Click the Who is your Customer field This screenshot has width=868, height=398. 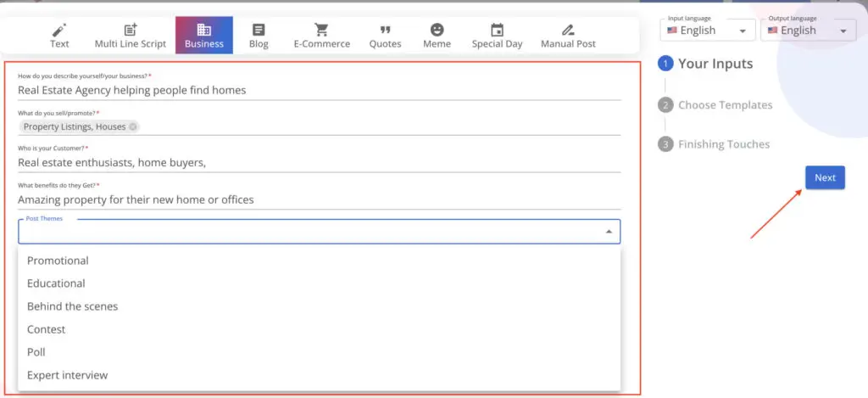(x=320, y=162)
